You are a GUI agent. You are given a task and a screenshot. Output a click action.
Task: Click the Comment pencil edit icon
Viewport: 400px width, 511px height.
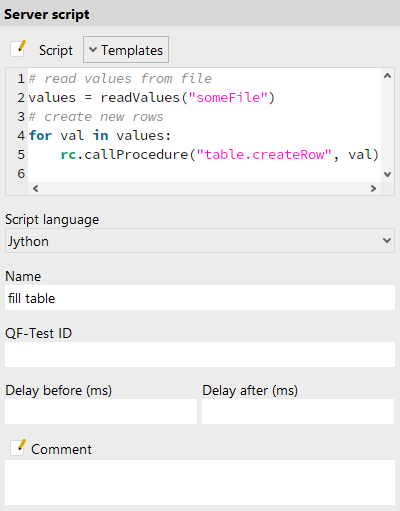pos(18,448)
